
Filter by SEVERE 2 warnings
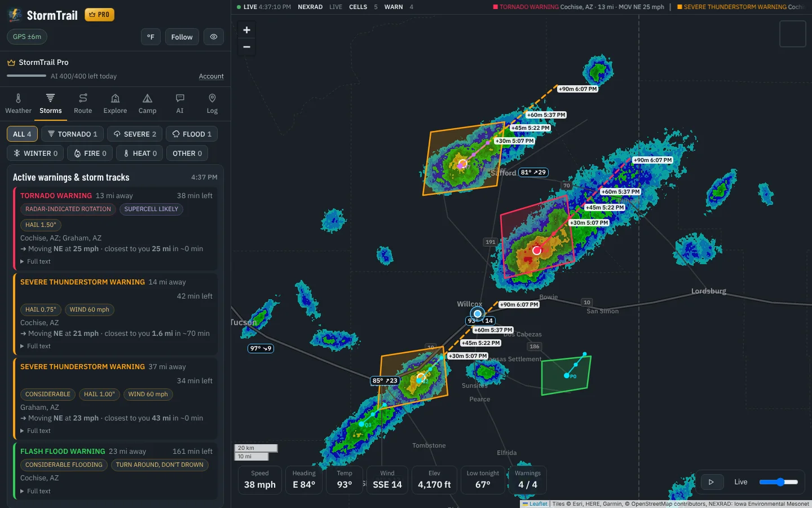[x=135, y=134]
